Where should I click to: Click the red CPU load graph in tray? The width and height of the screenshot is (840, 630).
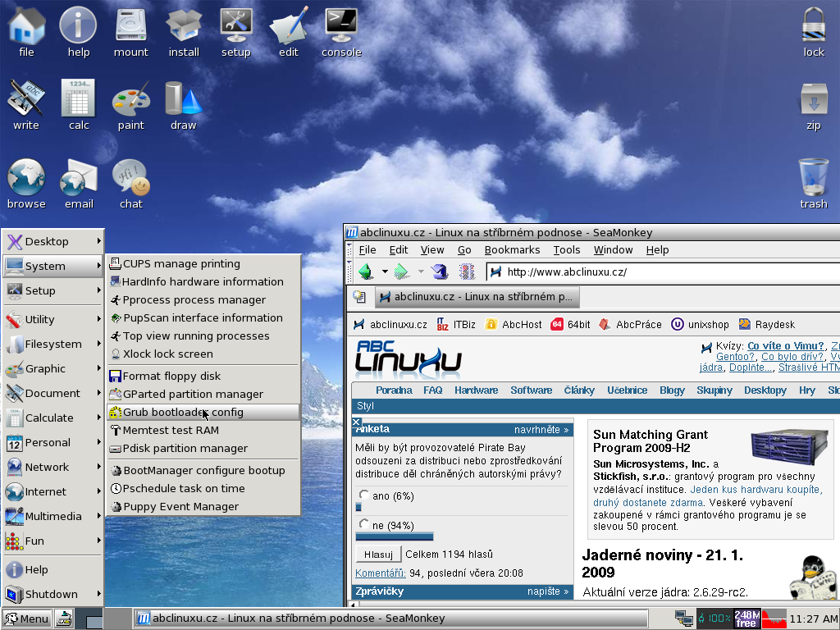(774, 619)
